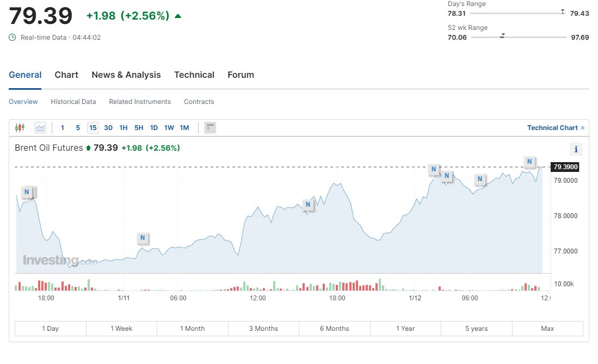The height and width of the screenshot is (364, 598).
Task: Choose the 1D interval option
Action: [x=154, y=128]
